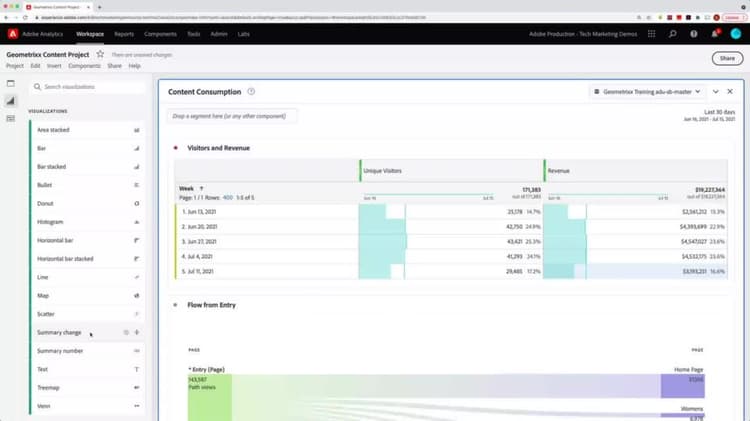Viewport: 750px width, 421px height.
Task: Click the Text visualization icon
Action: pos(137,369)
